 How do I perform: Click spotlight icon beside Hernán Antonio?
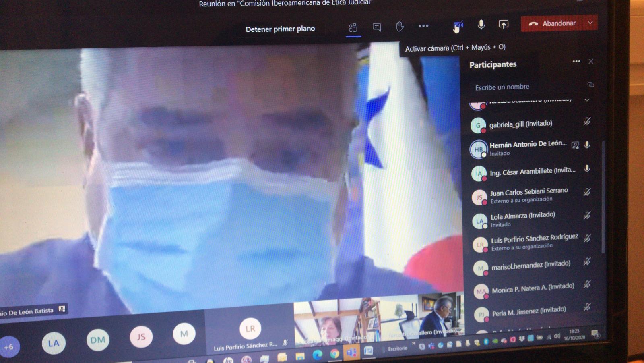pos(576,145)
